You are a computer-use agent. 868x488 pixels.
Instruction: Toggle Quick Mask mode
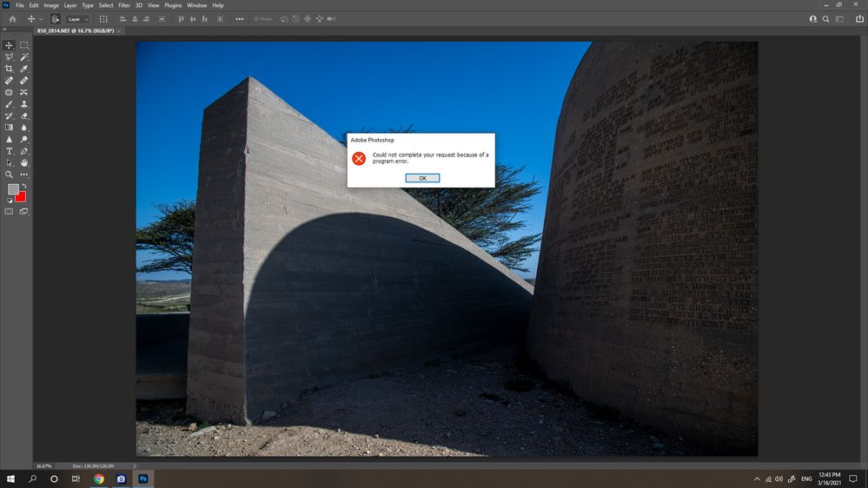click(x=9, y=211)
